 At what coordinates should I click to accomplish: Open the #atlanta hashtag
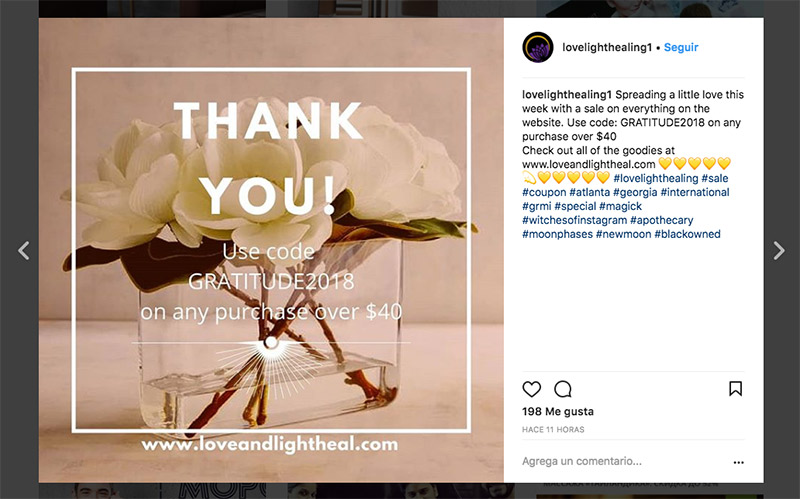point(589,192)
